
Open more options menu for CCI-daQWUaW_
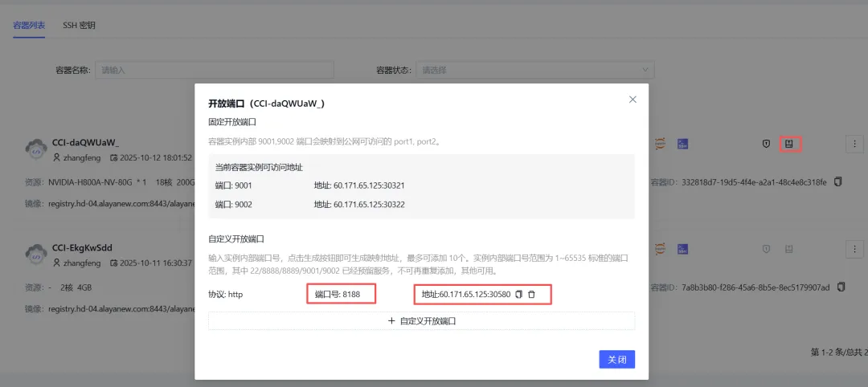(854, 144)
